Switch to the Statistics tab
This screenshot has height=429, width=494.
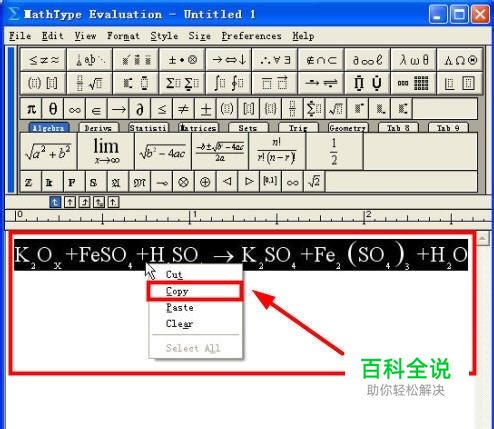click(x=148, y=128)
